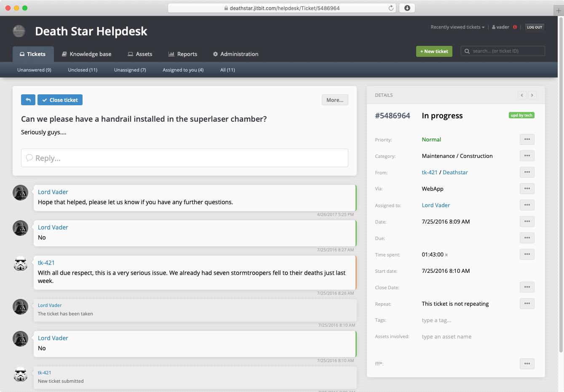Image resolution: width=564 pixels, height=392 pixels.
Task: Switch to the Unanswered (9) tab
Action: pyautogui.click(x=34, y=70)
